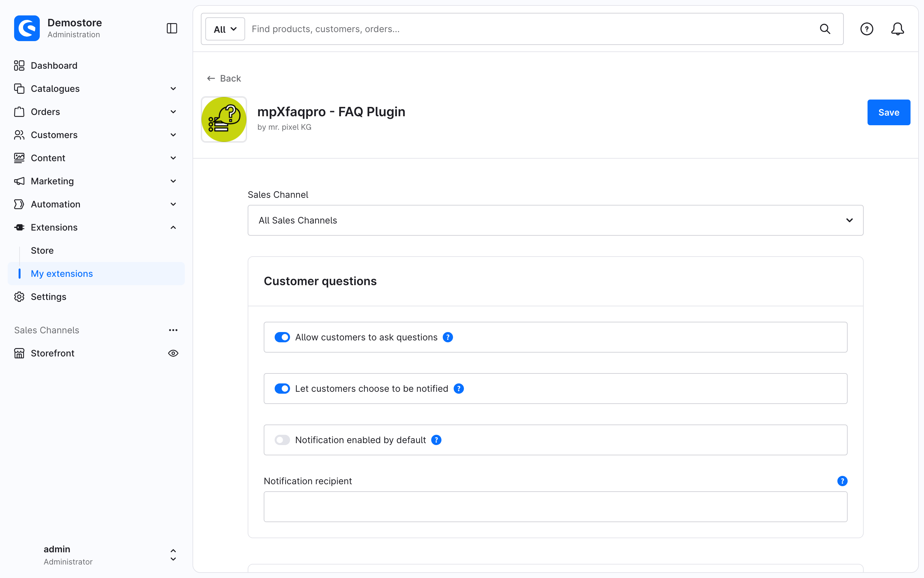924x578 pixels.
Task: Disable Allow customers to ask questions toggle
Action: 282,337
